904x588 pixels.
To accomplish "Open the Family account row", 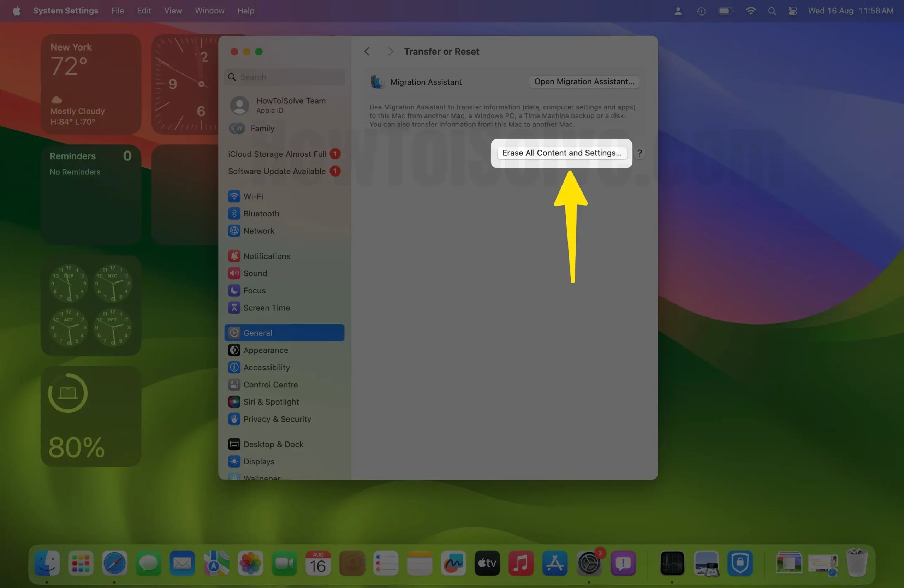I will pos(262,129).
